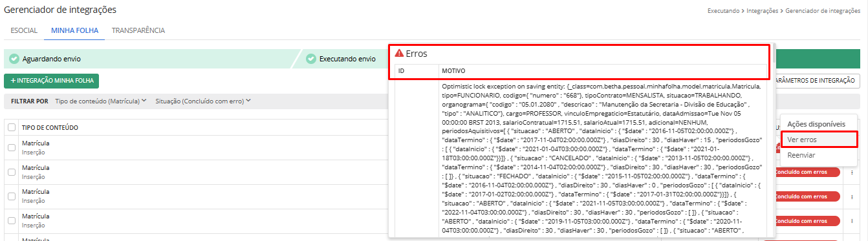Expand the Tipo de conteúdo (Matrícula) filter
This screenshot has height=241, width=868.
[x=101, y=101]
